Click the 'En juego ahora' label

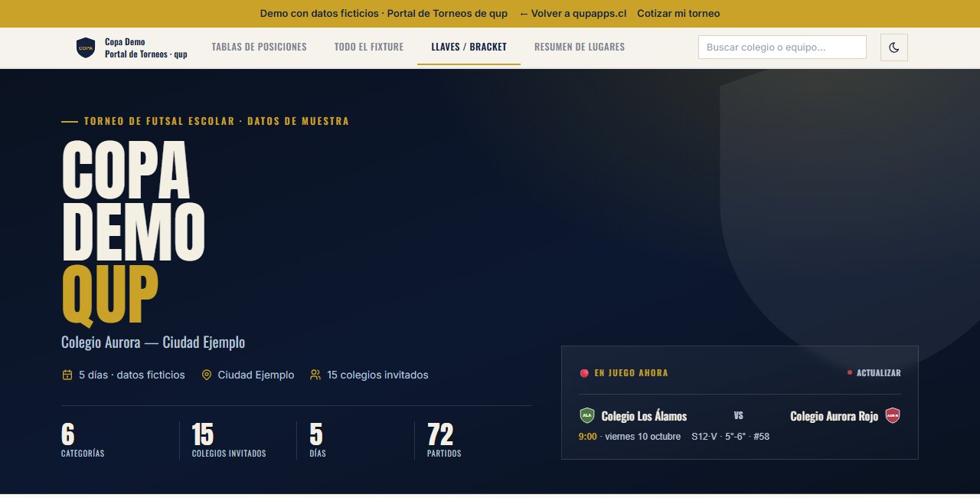[x=631, y=373]
